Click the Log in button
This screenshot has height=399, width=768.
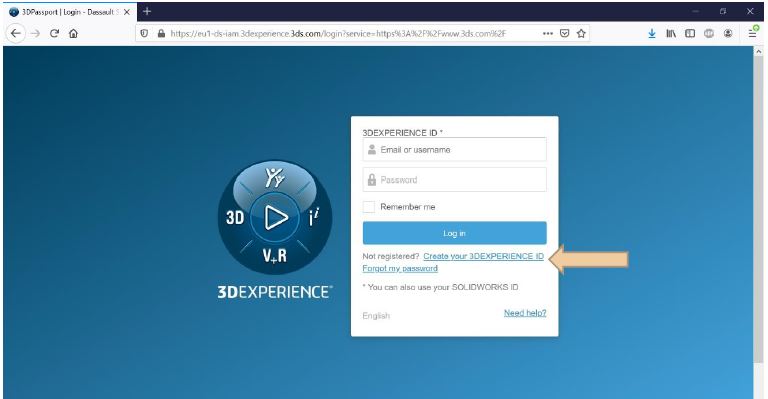pyautogui.click(x=455, y=233)
